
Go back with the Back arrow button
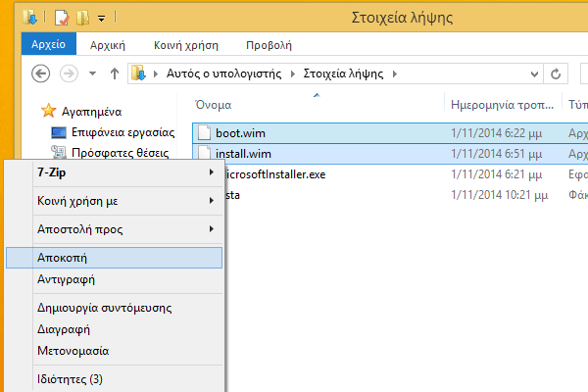(x=41, y=73)
